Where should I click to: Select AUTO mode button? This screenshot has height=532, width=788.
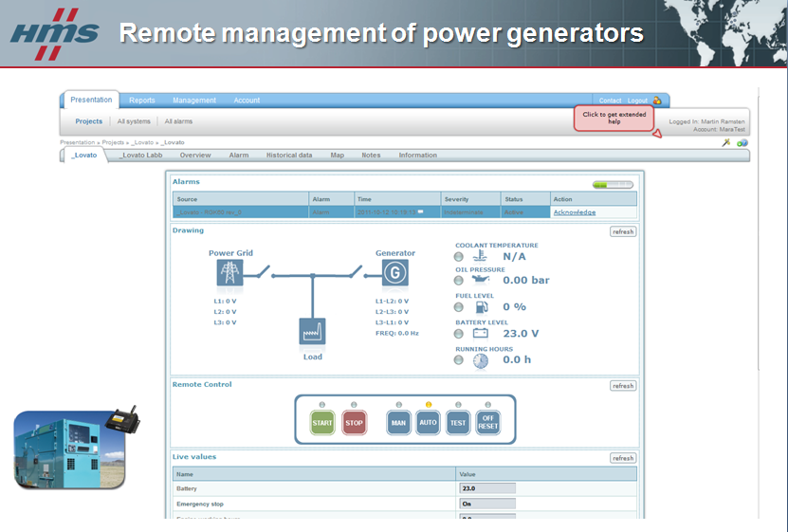point(429,423)
